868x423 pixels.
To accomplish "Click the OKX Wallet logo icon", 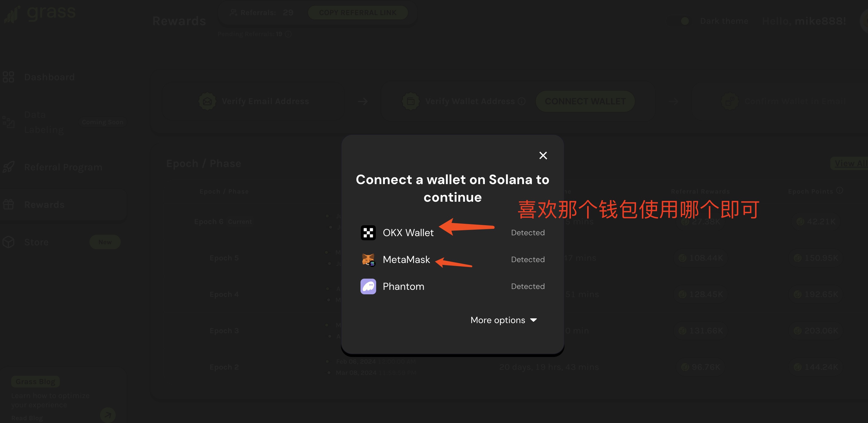I will coord(368,233).
